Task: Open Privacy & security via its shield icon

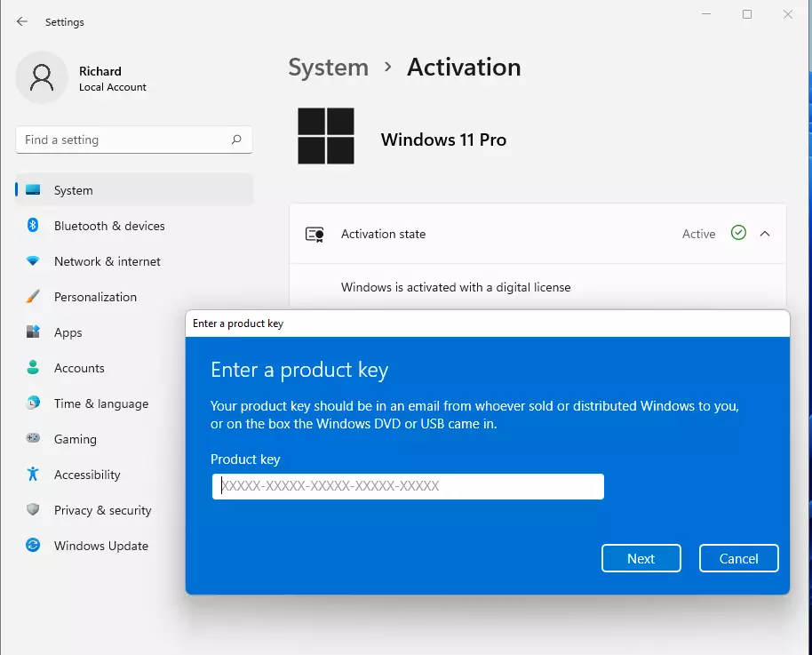Action: tap(33, 509)
